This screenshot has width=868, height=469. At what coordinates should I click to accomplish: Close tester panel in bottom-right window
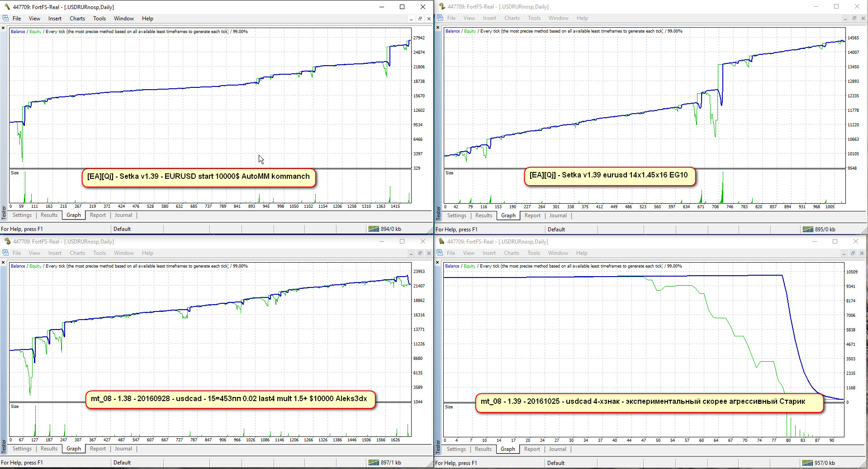(437, 263)
